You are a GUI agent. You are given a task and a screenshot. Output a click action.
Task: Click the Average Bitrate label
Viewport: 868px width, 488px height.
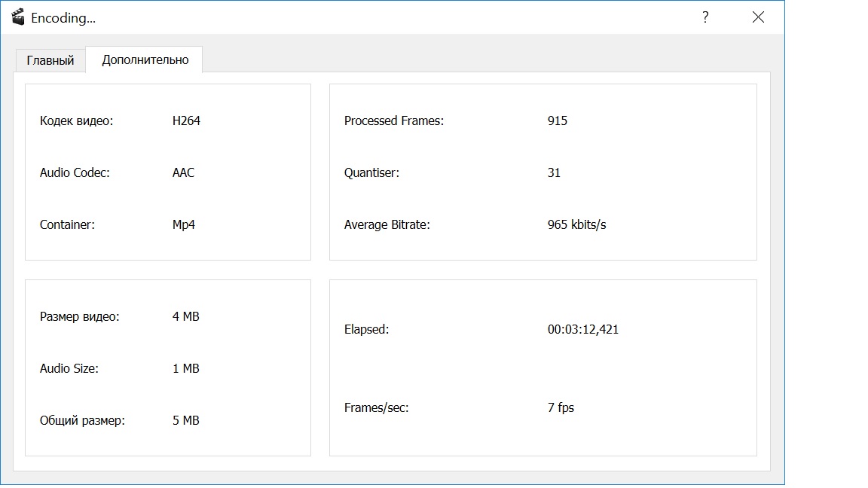pos(387,224)
